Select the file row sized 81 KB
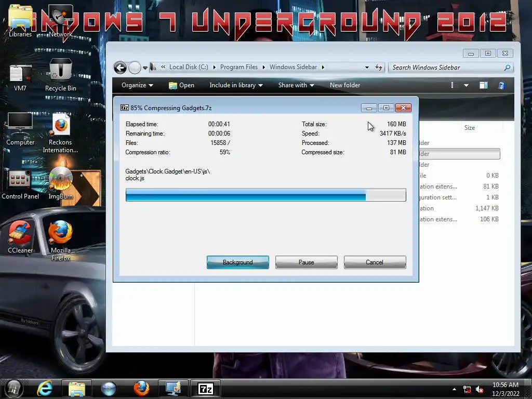This screenshot has height=399, width=532. [459, 187]
